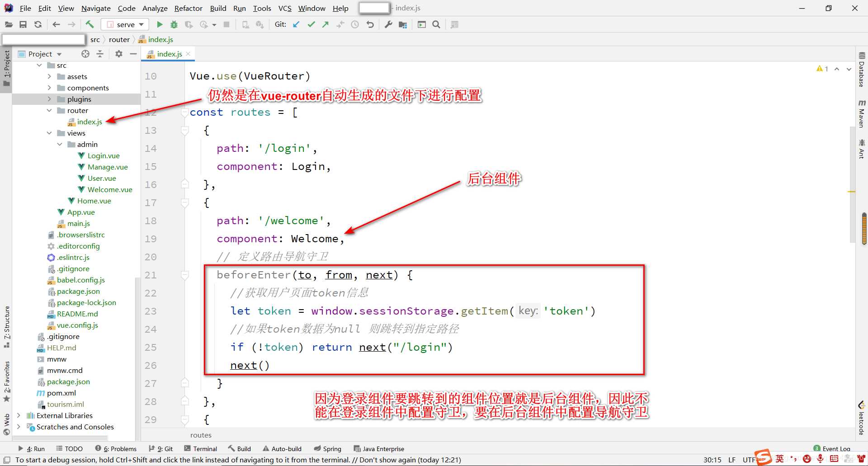Click Locate target icon in Project panel
Screen dimensions: 868x466
(x=85, y=54)
